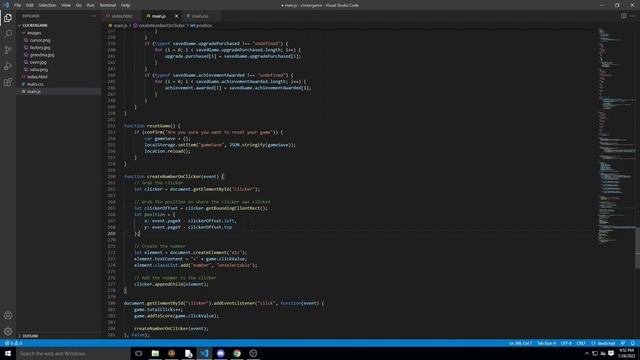Image resolution: width=640 pixels, height=360 pixels.
Task: Open Discord from the taskbar
Action: [220, 353]
